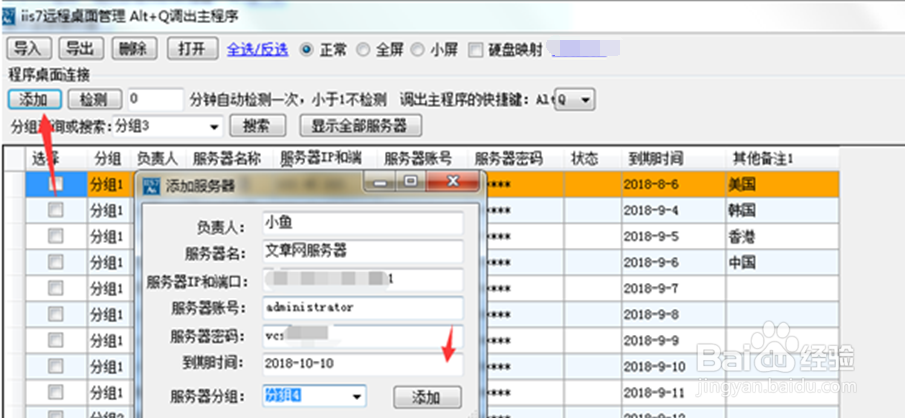Click the 服务器密码 input field
This screenshot has width=907, height=418.
coord(363,336)
